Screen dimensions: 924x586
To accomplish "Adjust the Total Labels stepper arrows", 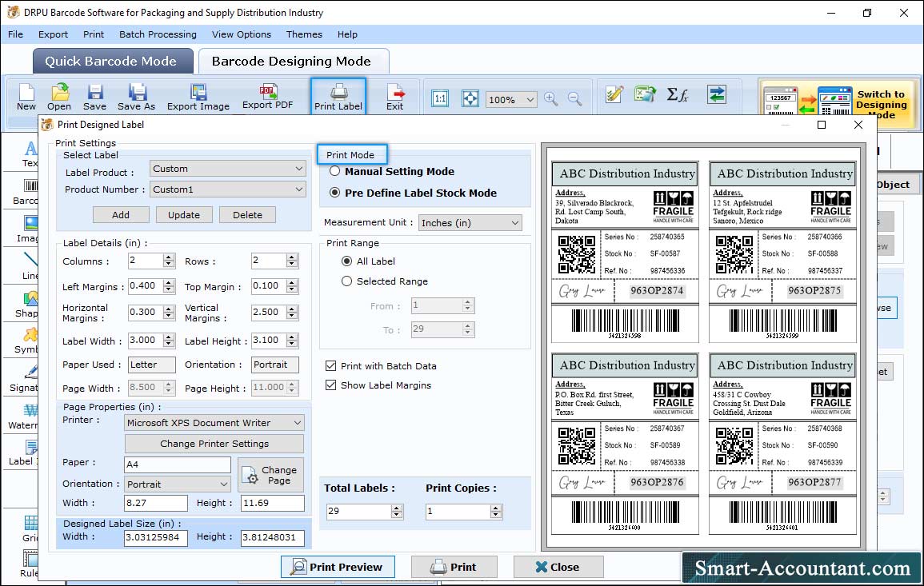I will click(397, 511).
